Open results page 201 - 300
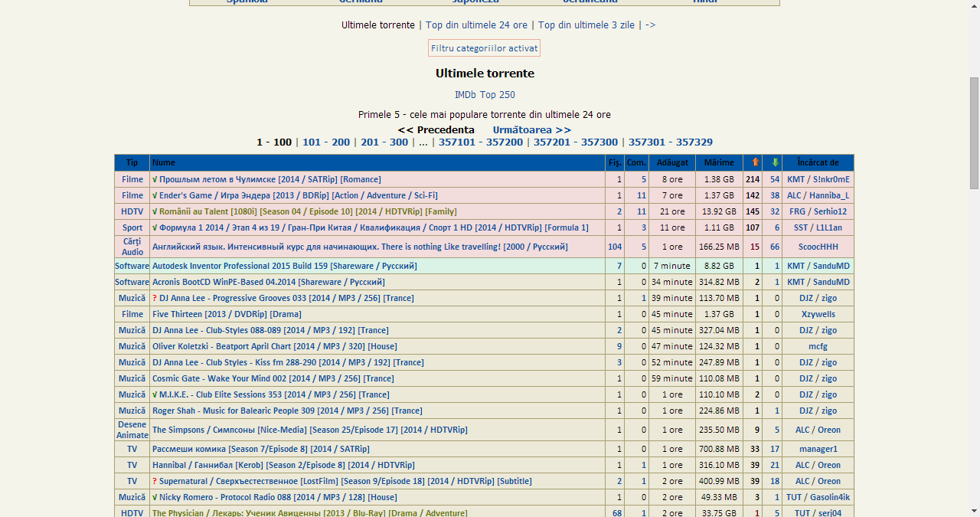Viewport: 980px width, 517px height. [384, 142]
